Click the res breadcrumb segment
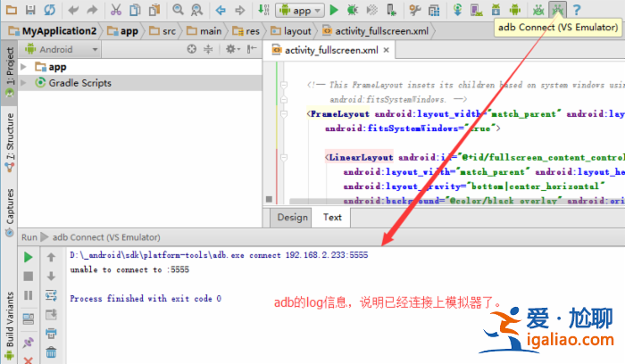This screenshot has width=625, height=364. [x=246, y=31]
